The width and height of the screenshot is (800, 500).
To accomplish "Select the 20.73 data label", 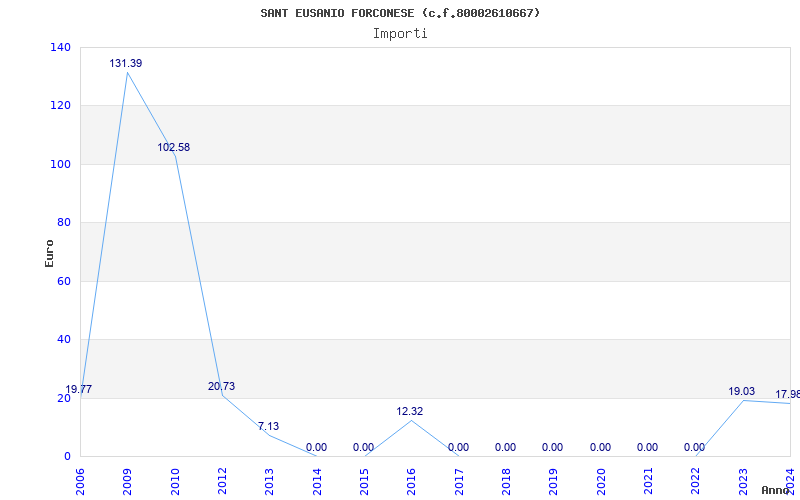I will [x=221, y=386].
